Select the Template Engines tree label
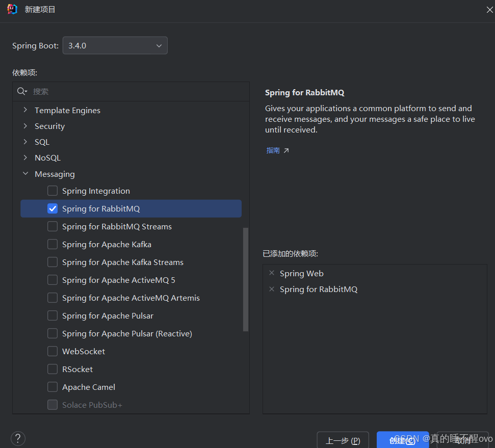 pos(67,110)
